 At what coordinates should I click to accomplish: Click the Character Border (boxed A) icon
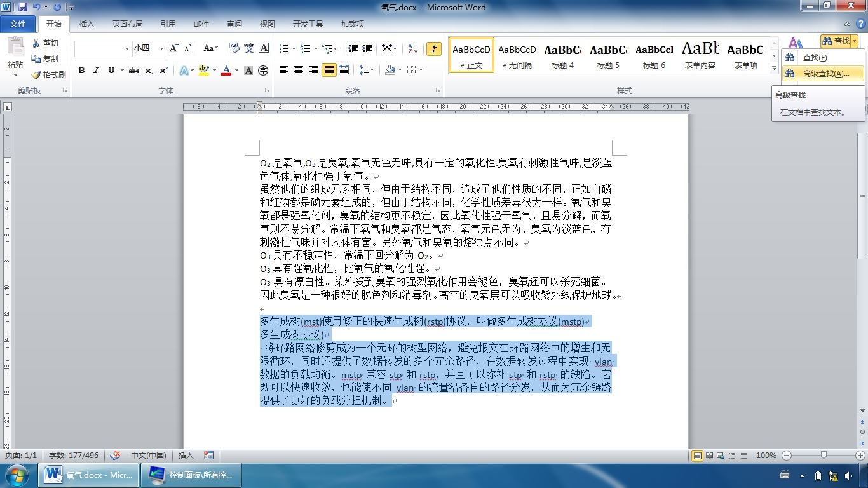point(264,48)
